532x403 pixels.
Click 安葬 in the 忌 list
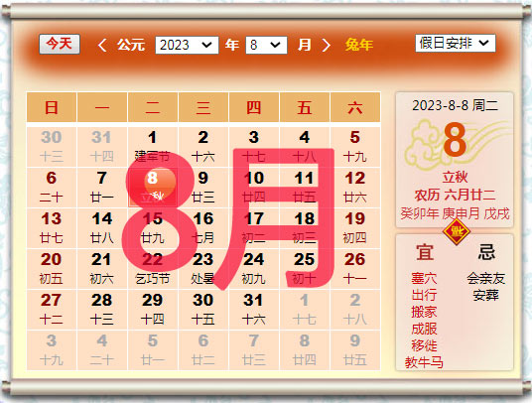(486, 295)
